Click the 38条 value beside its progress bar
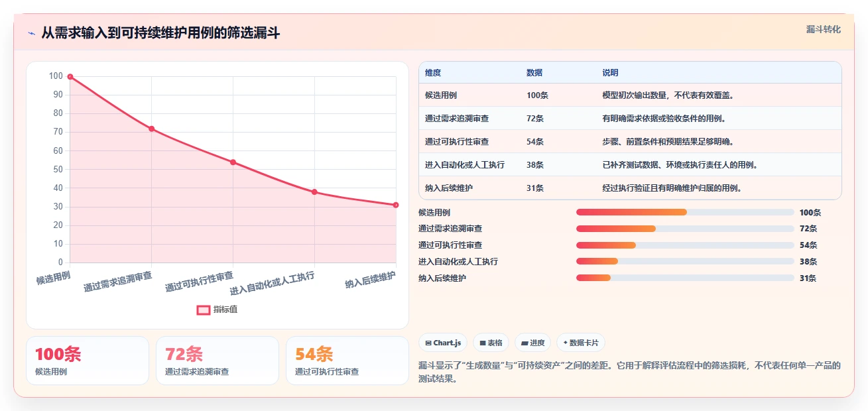Screen dimensions: 868x411 click(x=808, y=261)
